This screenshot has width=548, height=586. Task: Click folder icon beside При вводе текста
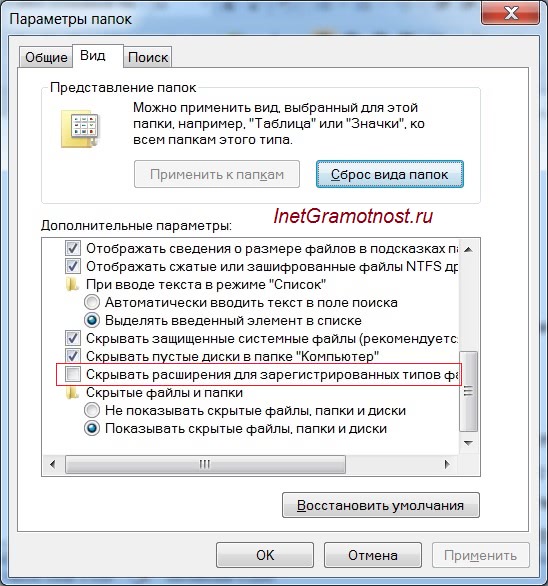72,284
